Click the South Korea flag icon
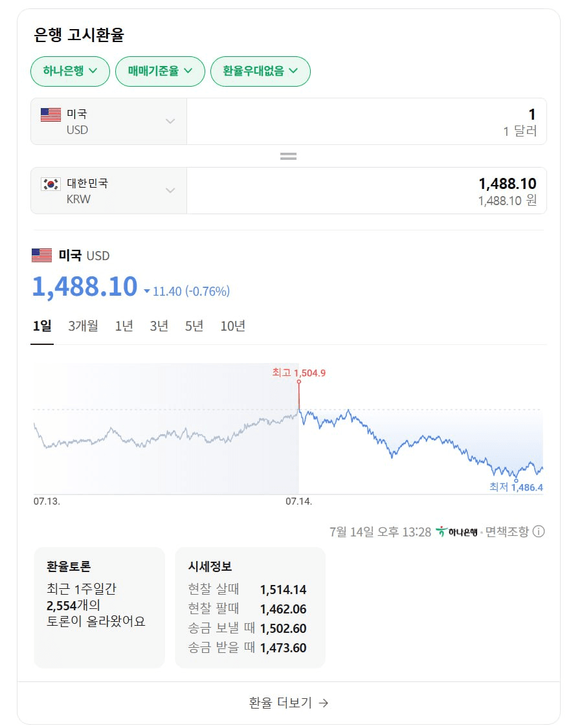 pos(50,184)
